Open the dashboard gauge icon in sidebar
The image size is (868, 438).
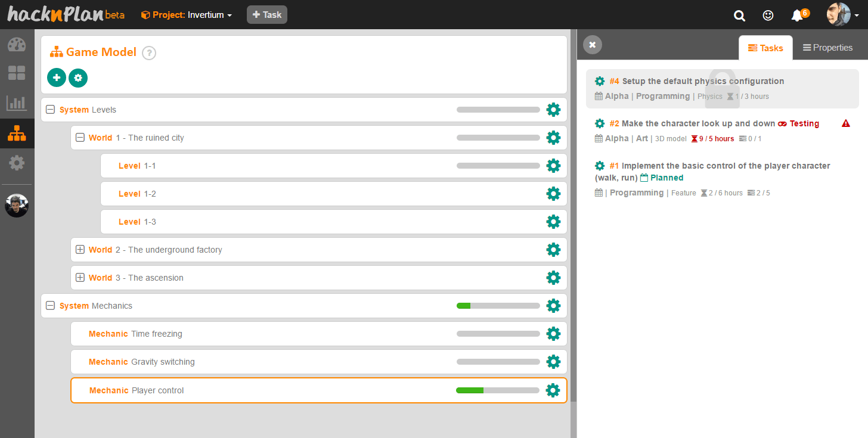(17, 45)
